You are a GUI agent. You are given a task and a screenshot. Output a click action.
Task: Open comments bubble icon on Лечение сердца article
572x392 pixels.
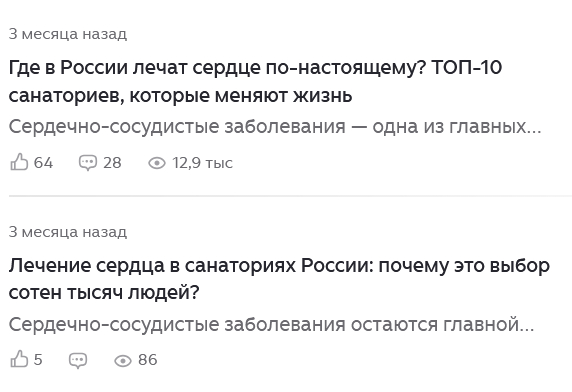(x=78, y=360)
